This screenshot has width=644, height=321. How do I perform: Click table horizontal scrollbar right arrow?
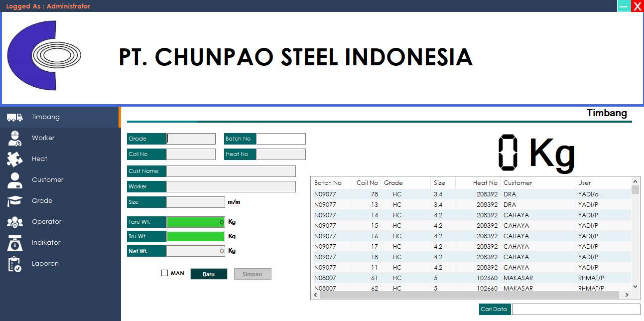(x=627, y=295)
